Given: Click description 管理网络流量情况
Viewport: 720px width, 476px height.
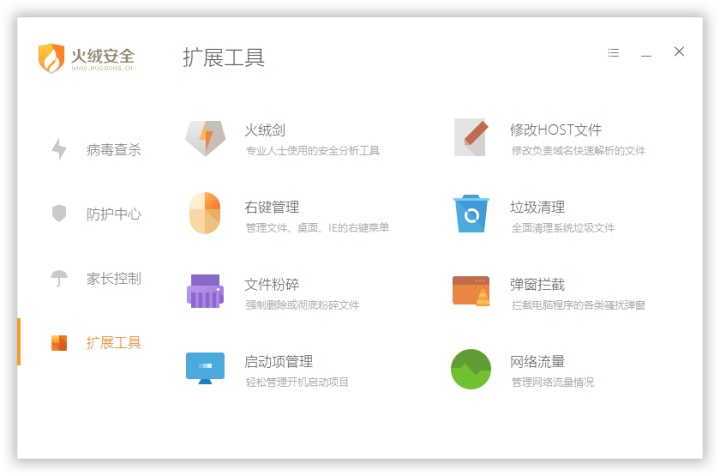Looking at the screenshot, I should tap(553, 382).
